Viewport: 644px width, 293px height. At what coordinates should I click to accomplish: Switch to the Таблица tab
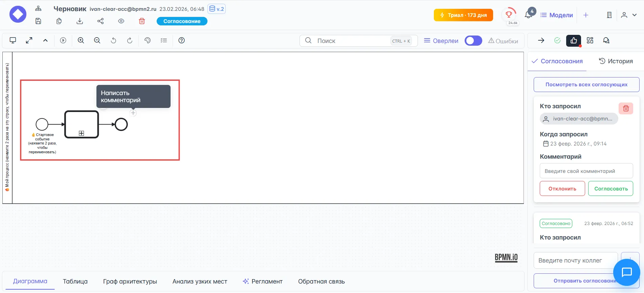point(75,281)
